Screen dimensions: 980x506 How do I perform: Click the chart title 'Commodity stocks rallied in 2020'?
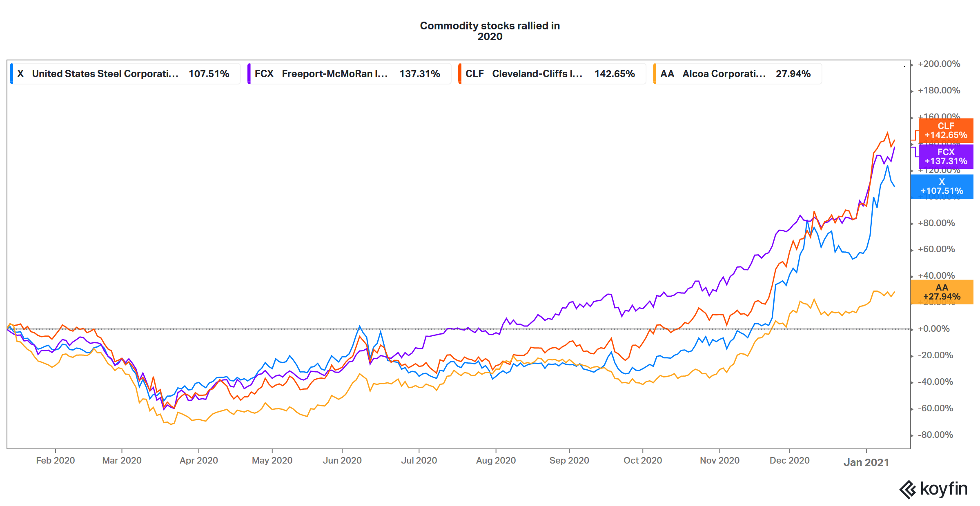click(x=490, y=31)
